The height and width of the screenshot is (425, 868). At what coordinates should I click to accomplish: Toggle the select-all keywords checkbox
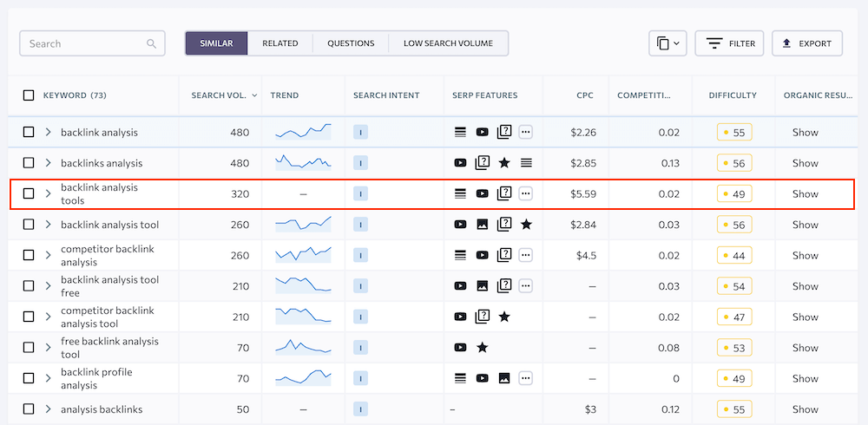pyautogui.click(x=29, y=95)
